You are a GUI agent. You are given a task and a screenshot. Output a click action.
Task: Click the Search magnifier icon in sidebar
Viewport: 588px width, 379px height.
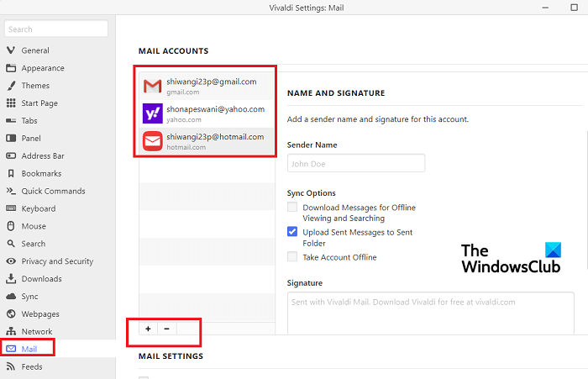(x=11, y=244)
